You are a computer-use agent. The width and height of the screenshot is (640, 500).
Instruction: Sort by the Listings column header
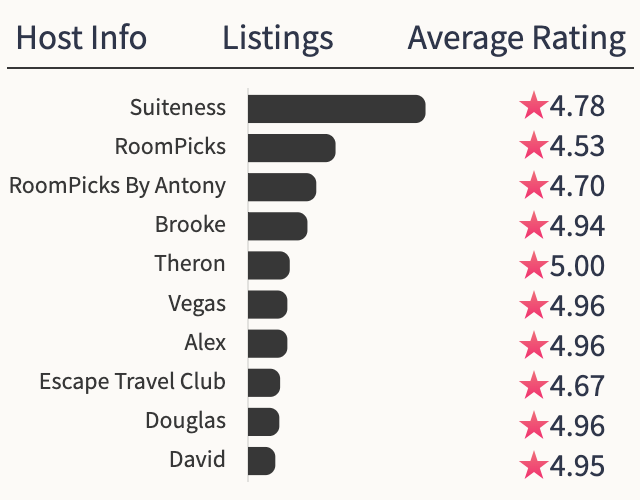click(278, 38)
